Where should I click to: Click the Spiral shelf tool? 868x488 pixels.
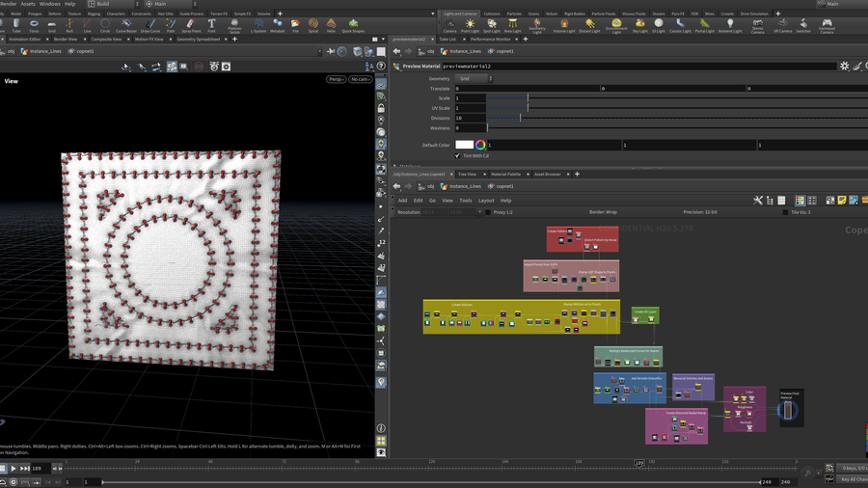(x=312, y=25)
